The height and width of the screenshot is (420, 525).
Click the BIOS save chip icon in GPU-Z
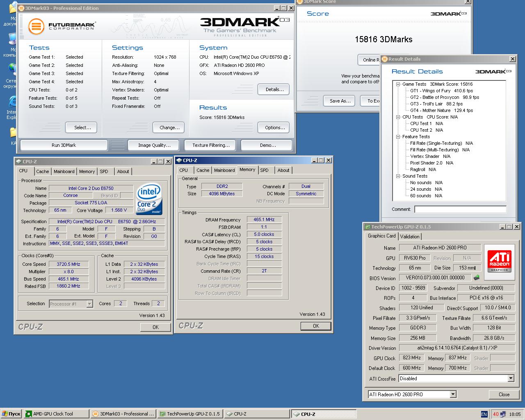477,278
